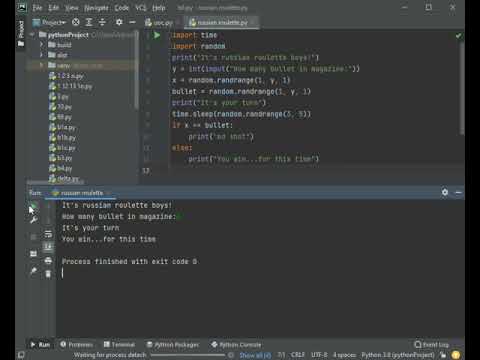This screenshot has height=360, width=480.
Task: Open the Terminal tool window
Action: coord(119,345)
